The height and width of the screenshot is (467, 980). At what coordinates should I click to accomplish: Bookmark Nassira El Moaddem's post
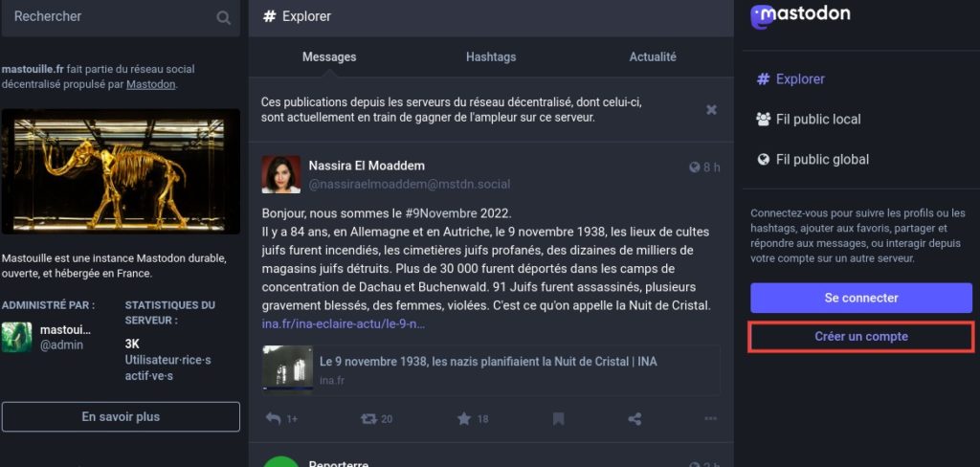pyautogui.click(x=558, y=418)
